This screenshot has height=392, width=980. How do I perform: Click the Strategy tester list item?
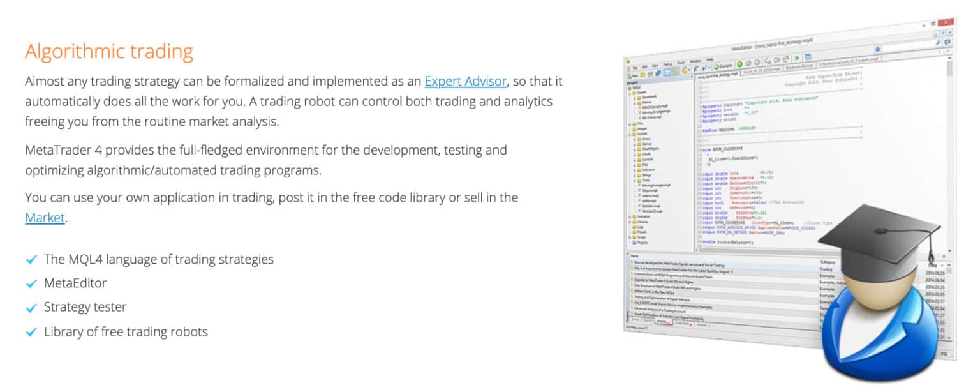point(85,307)
